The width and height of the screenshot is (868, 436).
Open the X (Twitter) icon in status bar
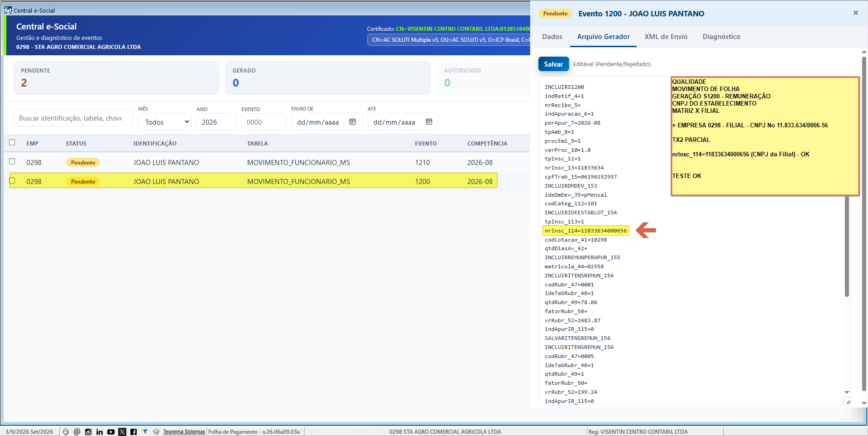[122, 432]
